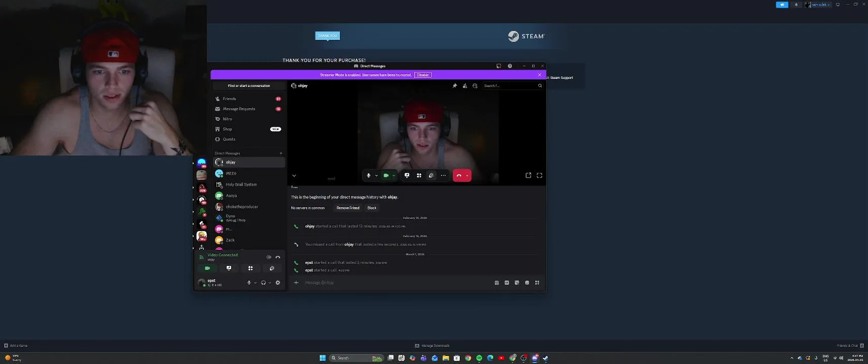Open GIF picker in message bar

click(x=507, y=283)
